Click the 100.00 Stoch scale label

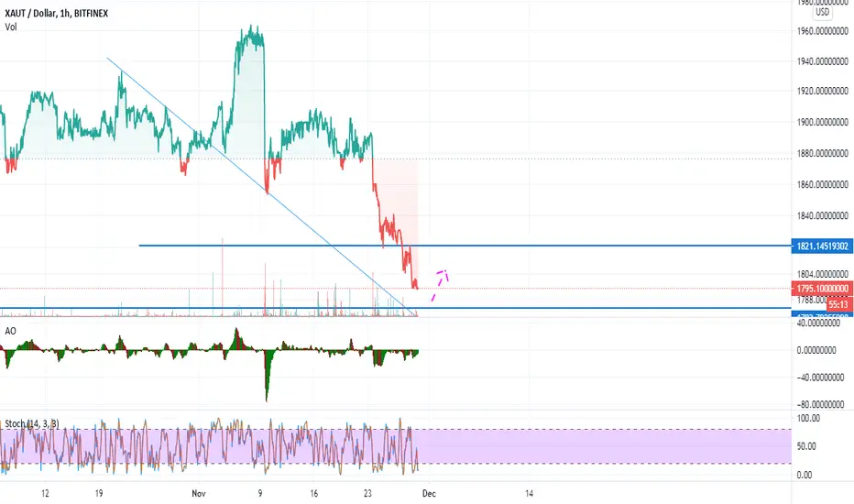[808, 419]
